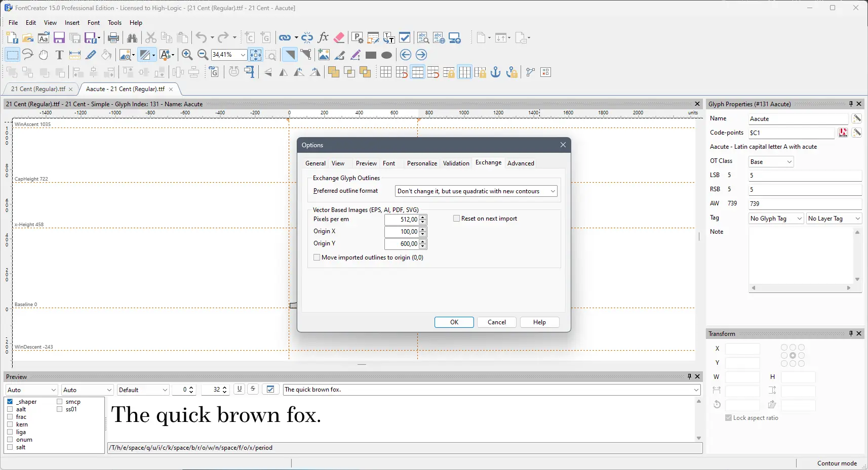Click the pink eraser icon
The image size is (868, 470).
tap(339, 38)
